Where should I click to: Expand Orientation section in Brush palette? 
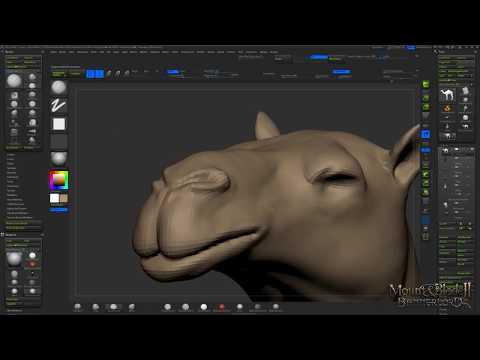pos(13,186)
